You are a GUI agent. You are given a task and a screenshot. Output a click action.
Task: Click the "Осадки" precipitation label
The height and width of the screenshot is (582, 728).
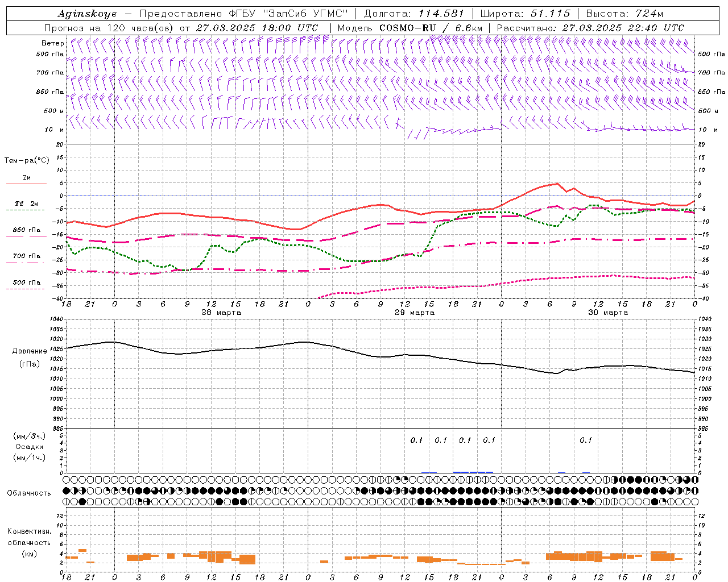click(x=29, y=447)
